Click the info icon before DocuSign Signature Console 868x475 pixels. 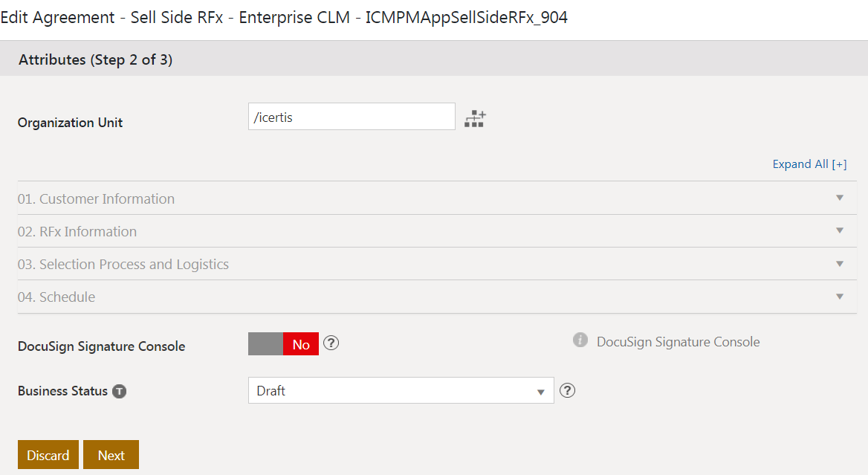(x=580, y=340)
